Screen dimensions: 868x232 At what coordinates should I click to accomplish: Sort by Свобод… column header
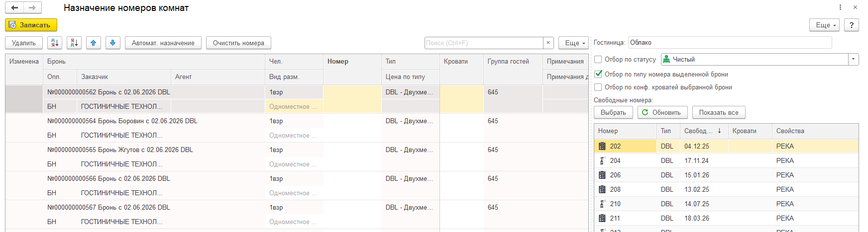coord(704,131)
